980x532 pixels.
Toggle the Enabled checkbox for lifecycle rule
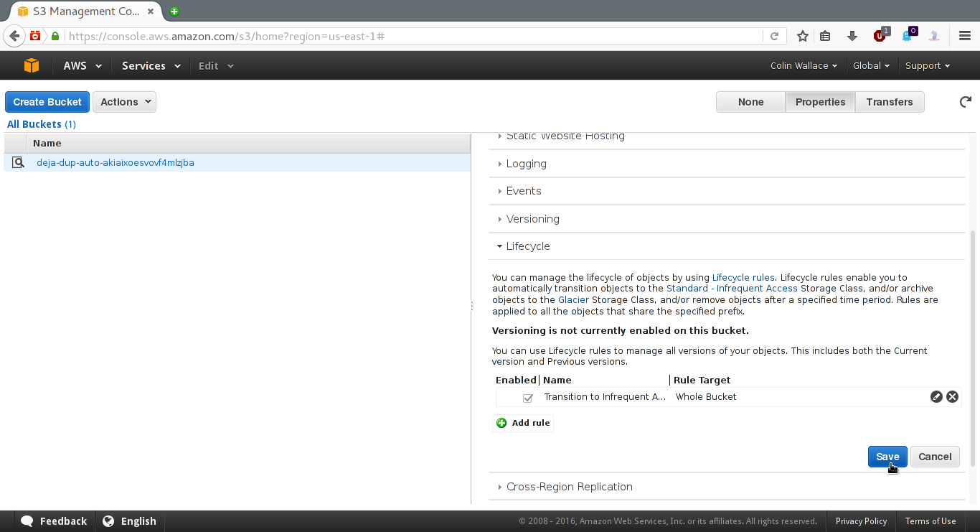point(528,397)
